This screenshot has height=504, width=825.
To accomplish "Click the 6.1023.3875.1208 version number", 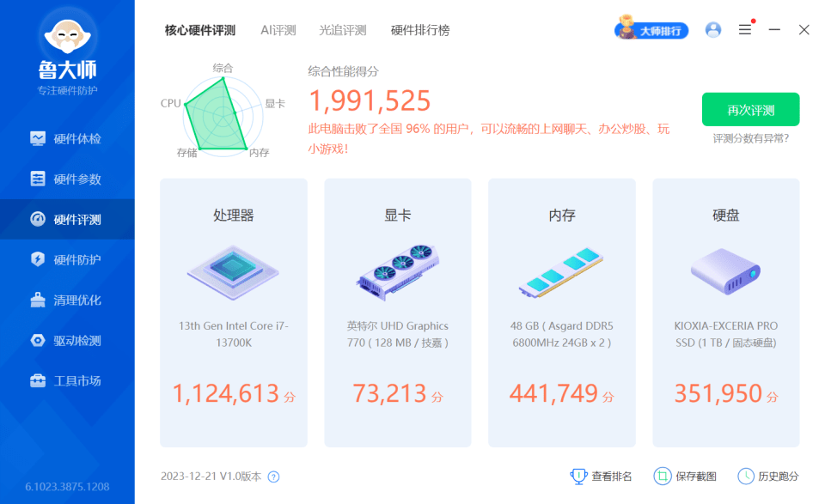I will pos(67,487).
